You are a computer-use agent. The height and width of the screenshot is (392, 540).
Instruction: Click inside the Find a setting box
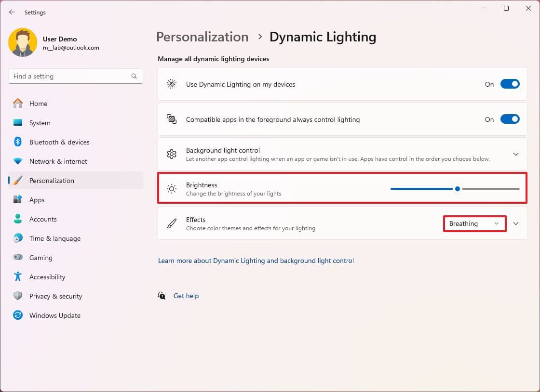pos(72,76)
